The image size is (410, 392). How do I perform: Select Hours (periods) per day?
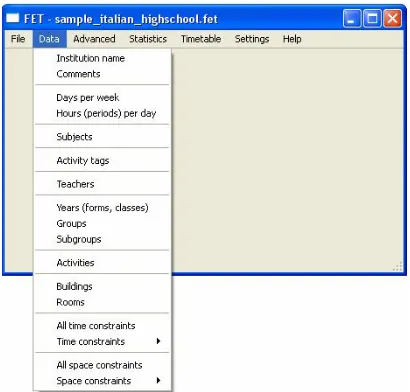(103, 113)
